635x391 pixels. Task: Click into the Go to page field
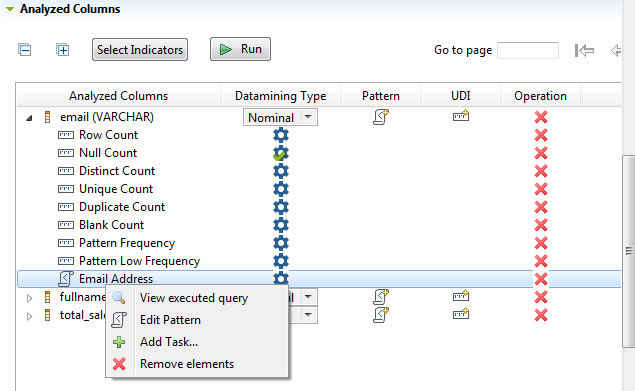(x=528, y=50)
